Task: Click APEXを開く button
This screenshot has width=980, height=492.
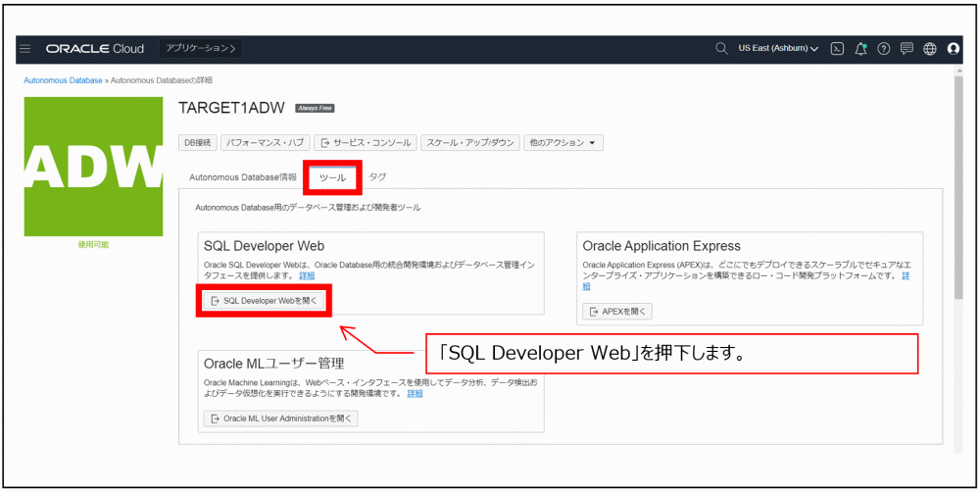Action: pyautogui.click(x=617, y=312)
